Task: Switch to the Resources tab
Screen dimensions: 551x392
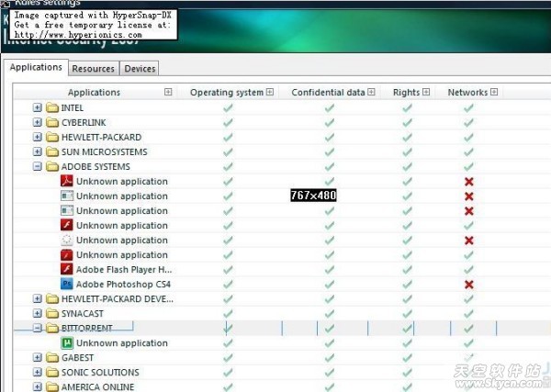Action: (x=94, y=69)
